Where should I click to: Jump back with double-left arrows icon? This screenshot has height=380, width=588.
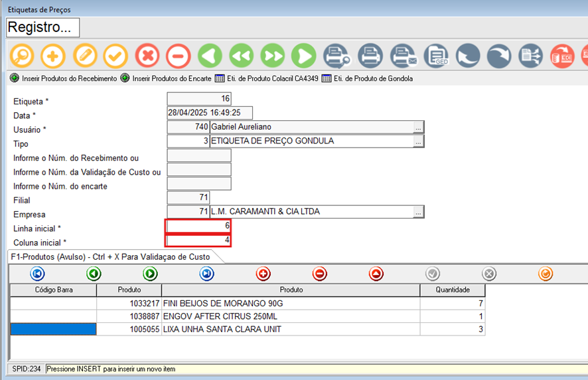pyautogui.click(x=242, y=56)
